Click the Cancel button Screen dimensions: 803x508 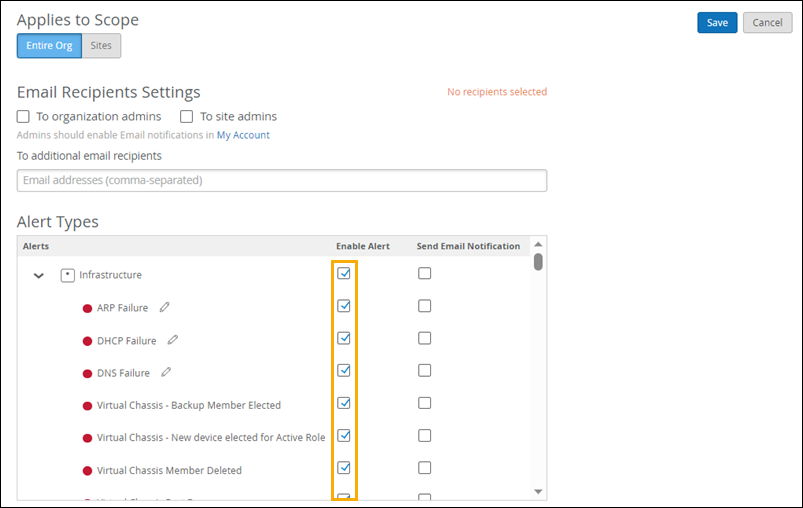point(767,23)
